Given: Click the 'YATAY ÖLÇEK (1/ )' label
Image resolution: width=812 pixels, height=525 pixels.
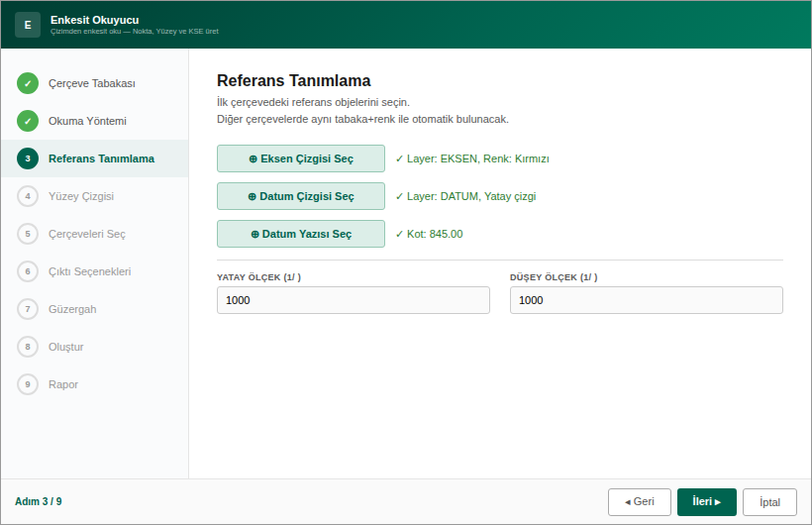Looking at the screenshot, I should tap(258, 277).
